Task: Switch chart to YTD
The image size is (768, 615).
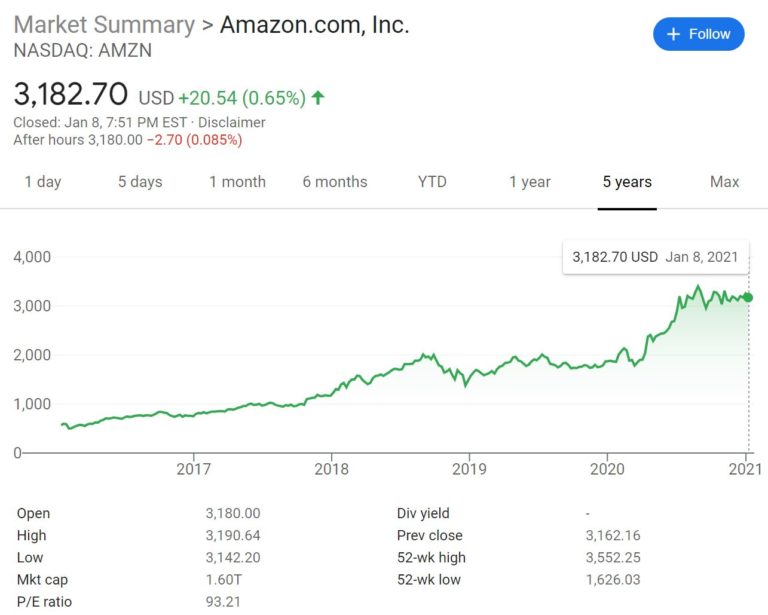Action: pyautogui.click(x=432, y=182)
